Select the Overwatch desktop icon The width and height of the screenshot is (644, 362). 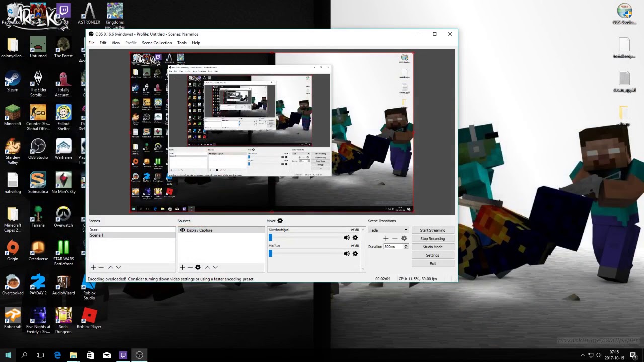point(63,218)
